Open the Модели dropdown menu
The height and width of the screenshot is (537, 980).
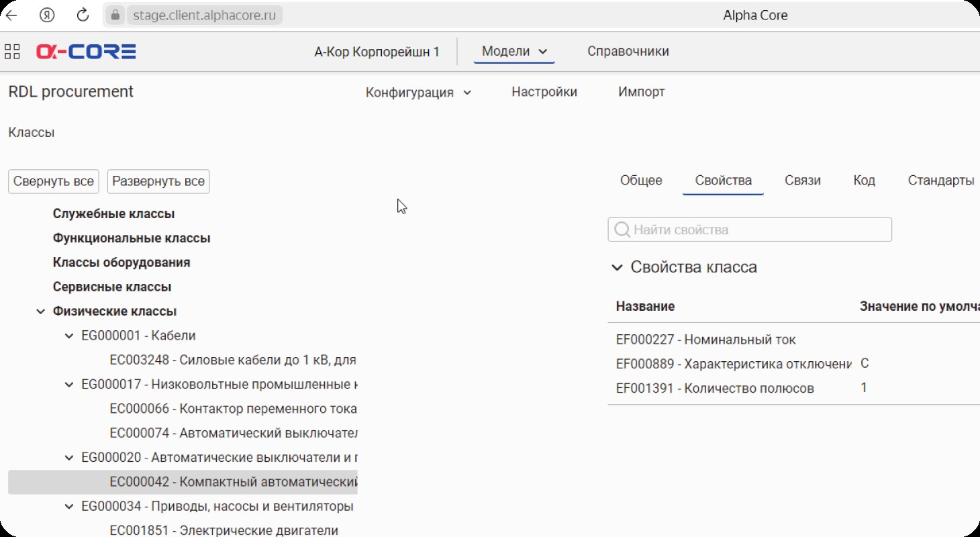[514, 51]
